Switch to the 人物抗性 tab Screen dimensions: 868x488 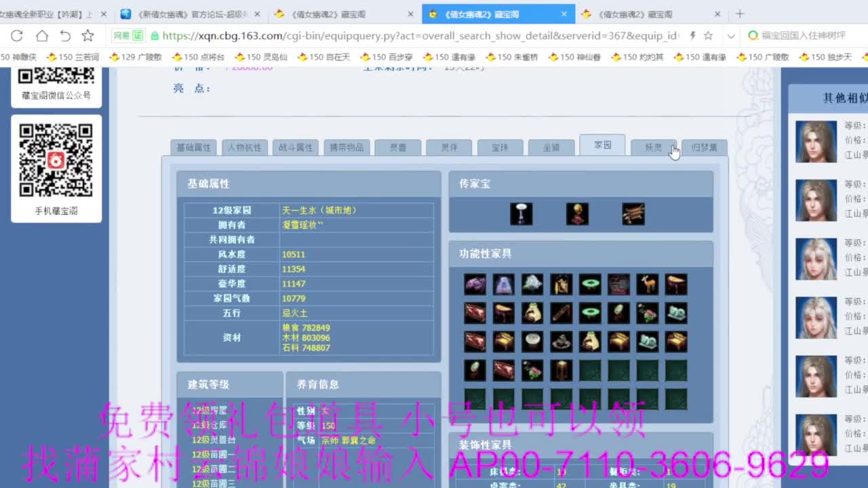[x=245, y=147]
